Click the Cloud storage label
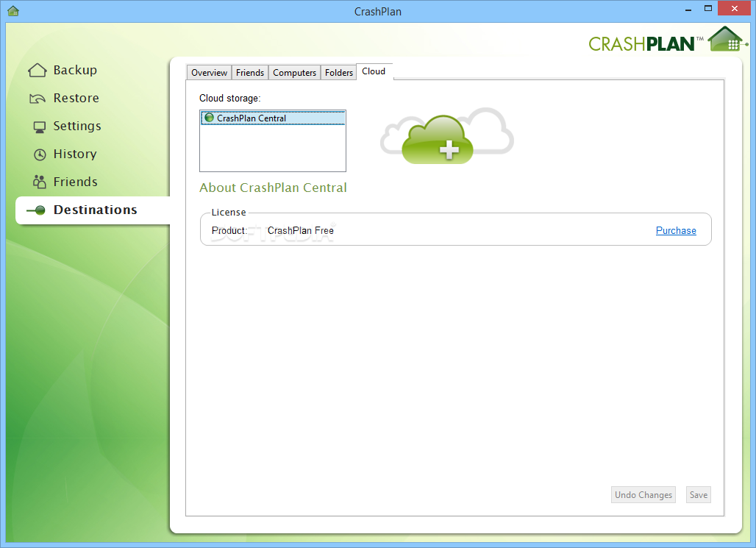This screenshot has width=756, height=548. (x=229, y=99)
